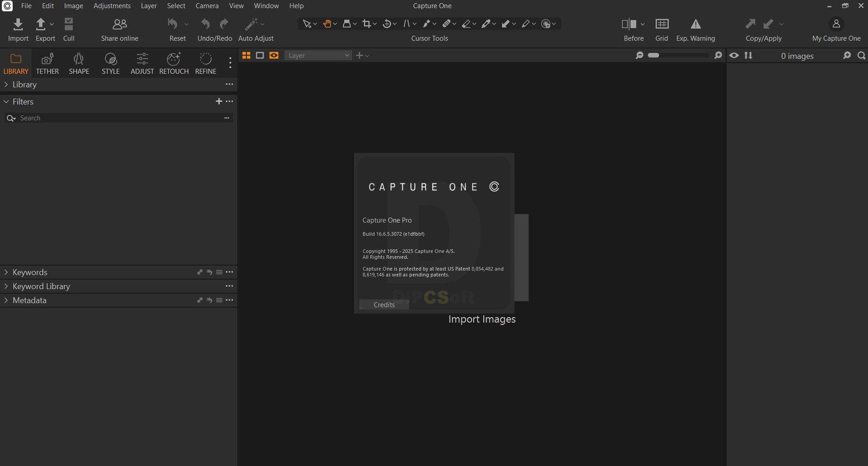This screenshot has width=868, height=466.
Task: Select the Heal band-aid cursor tool
Action: (446, 24)
